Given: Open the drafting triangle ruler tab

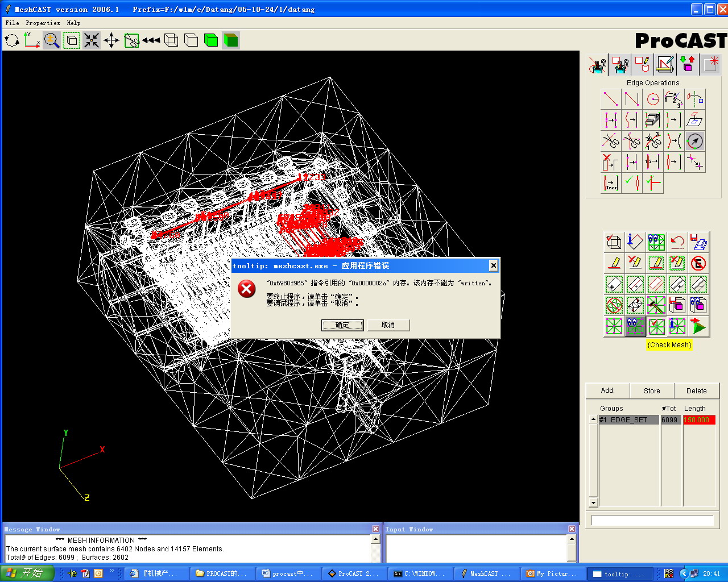Looking at the screenshot, I should click(x=665, y=65).
